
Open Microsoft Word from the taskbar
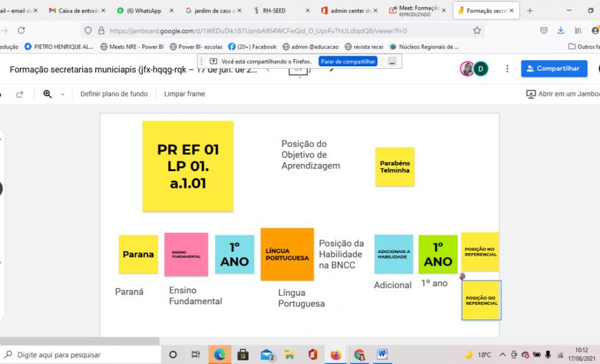[382, 355]
